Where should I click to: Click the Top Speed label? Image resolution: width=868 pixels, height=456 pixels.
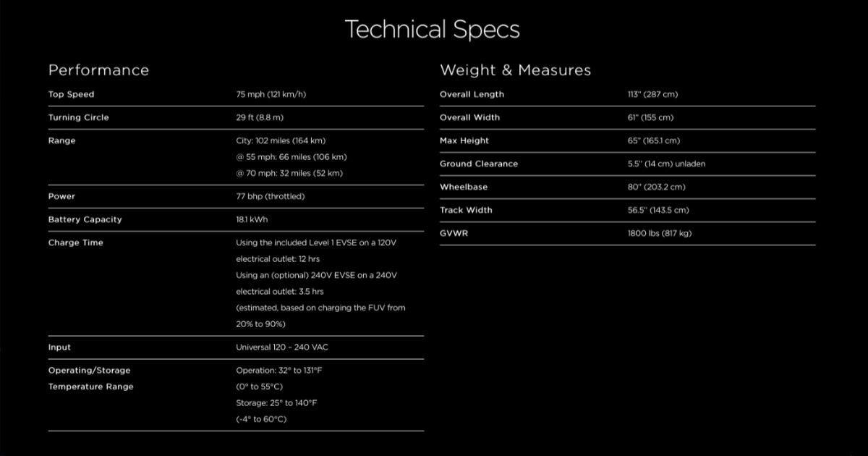[71, 94]
